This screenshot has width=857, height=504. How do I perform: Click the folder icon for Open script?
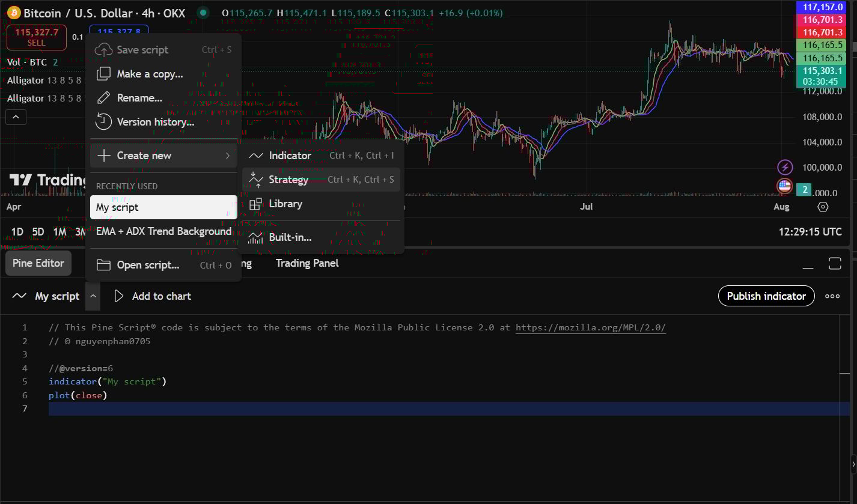(104, 265)
